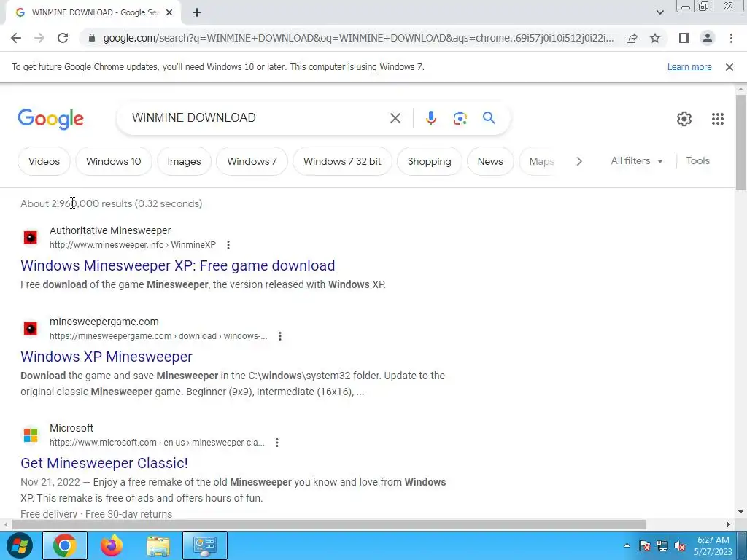Click the browser forward arrow
The height and width of the screenshot is (560, 747).
(x=39, y=38)
